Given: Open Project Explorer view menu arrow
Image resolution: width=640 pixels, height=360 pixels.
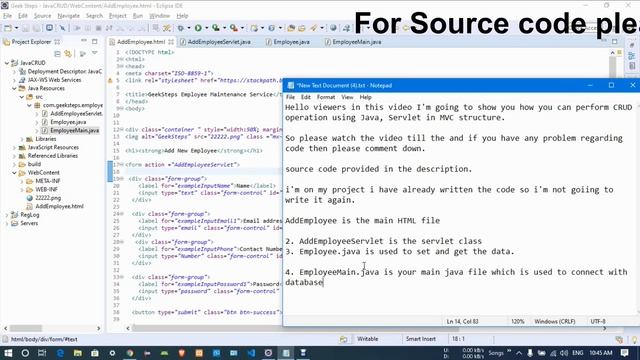Looking at the screenshot, I should point(95,53).
